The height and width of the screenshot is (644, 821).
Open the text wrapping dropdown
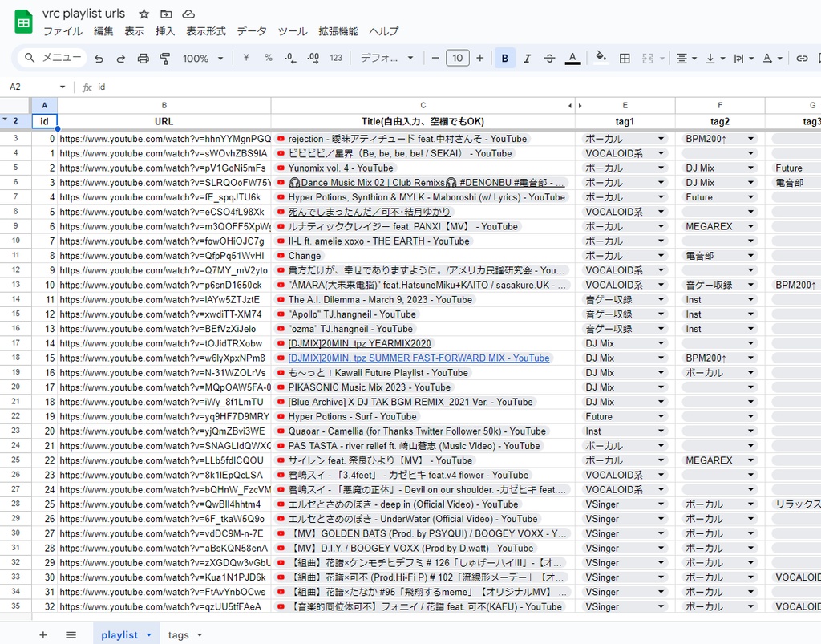[743, 58]
